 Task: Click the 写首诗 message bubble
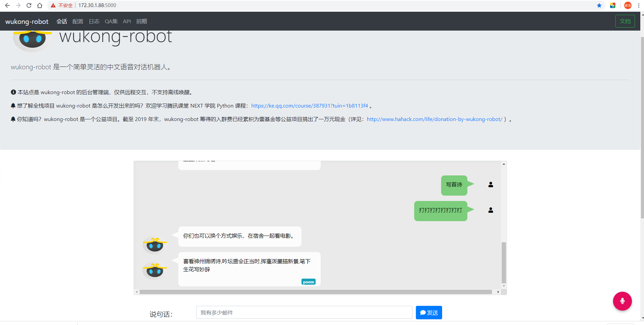pyautogui.click(x=454, y=185)
